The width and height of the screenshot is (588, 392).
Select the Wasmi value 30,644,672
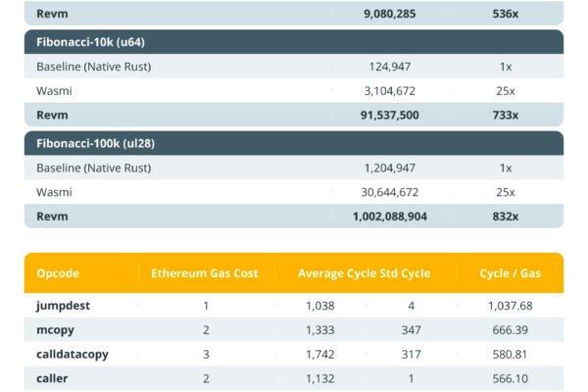coord(390,192)
